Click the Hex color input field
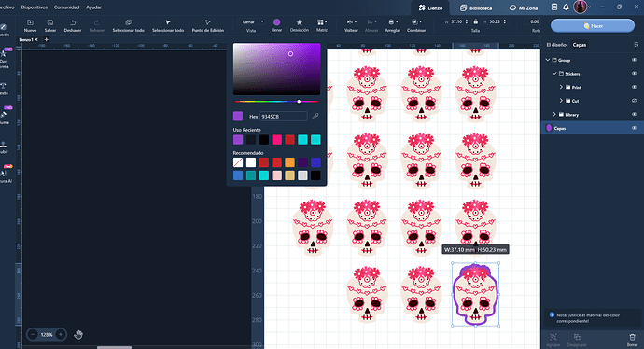 284,117
